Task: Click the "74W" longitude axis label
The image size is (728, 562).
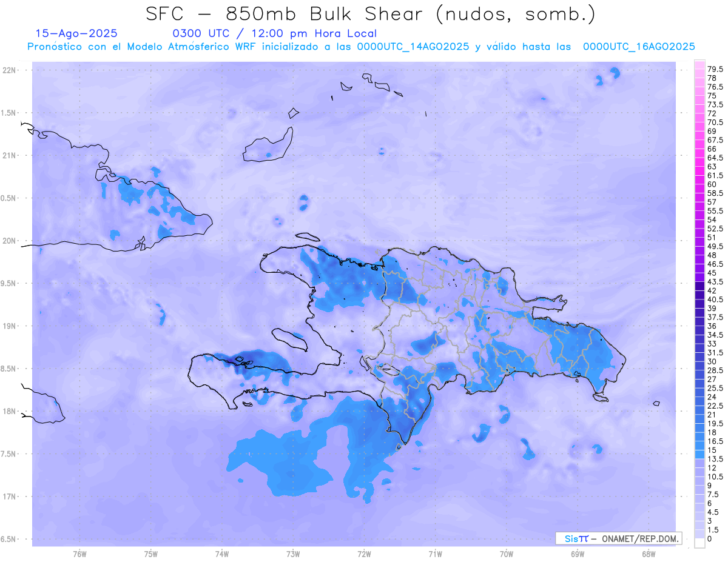Action: (x=222, y=554)
